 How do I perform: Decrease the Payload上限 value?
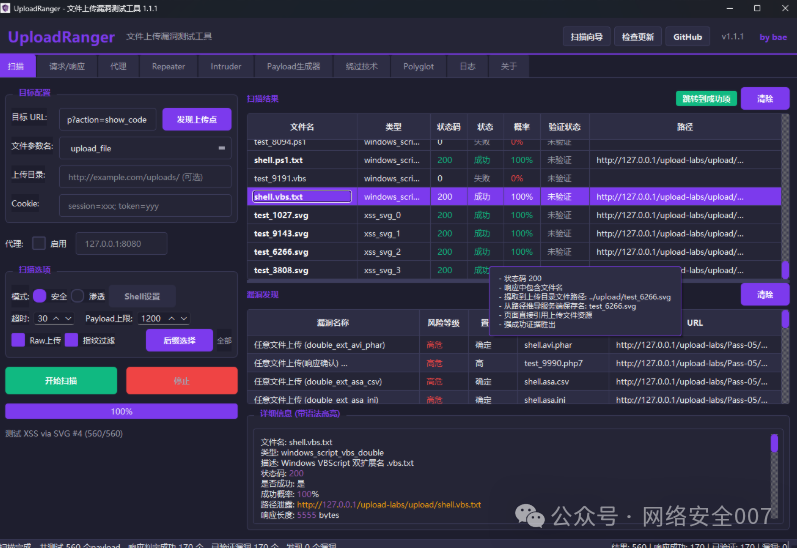[x=184, y=318]
